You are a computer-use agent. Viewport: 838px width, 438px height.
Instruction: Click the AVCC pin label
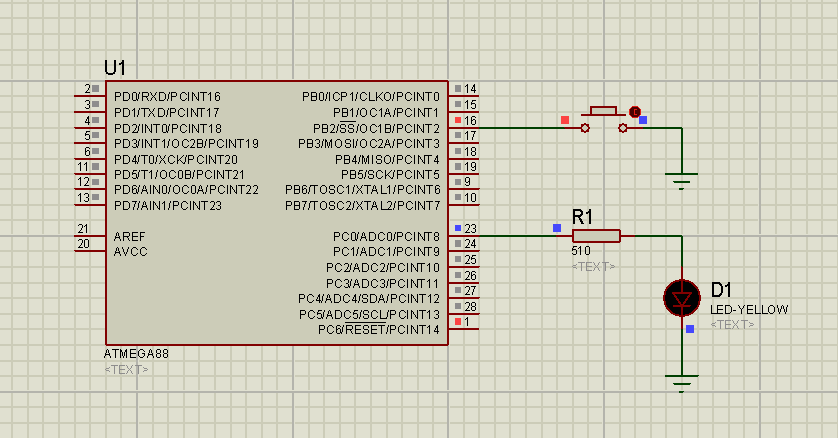130,252
